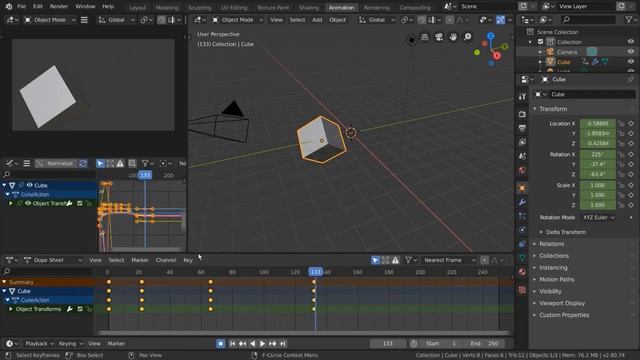Viewport: 640px width, 360px height.
Task: Open the Texture properties tab
Action: (x=522, y=290)
